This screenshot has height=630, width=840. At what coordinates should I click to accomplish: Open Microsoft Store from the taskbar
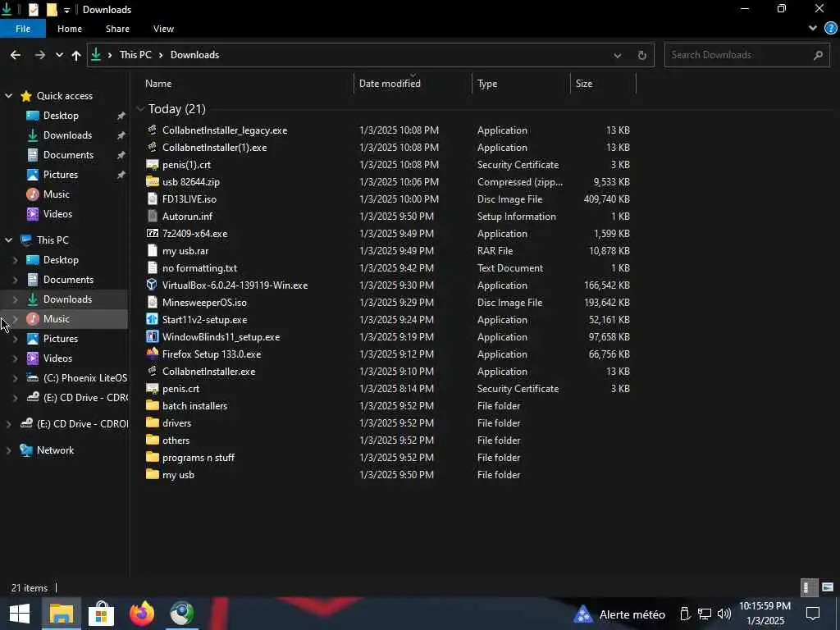[101, 614]
